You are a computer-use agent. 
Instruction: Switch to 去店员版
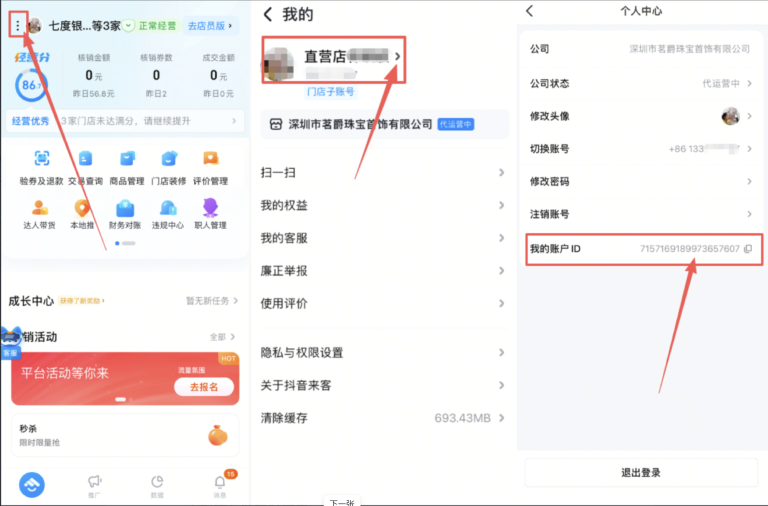pos(210,25)
